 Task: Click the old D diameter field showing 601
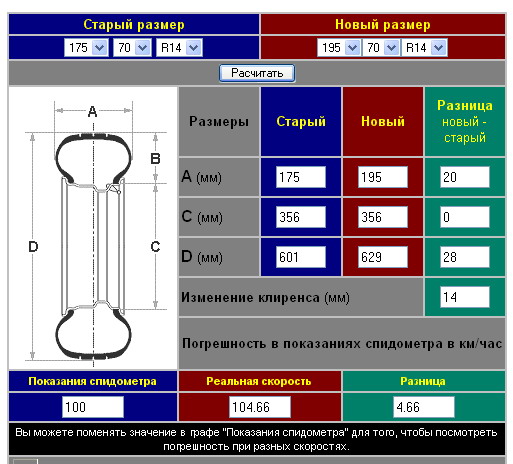(301, 257)
